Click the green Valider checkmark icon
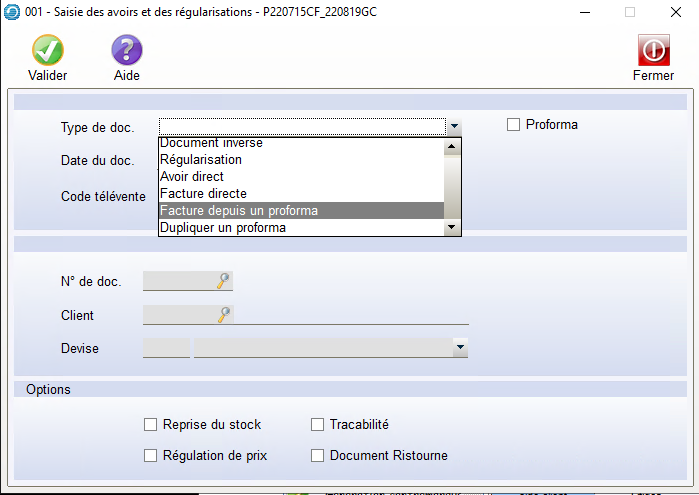Image resolution: width=699 pixels, height=495 pixels. pyautogui.click(x=47, y=50)
